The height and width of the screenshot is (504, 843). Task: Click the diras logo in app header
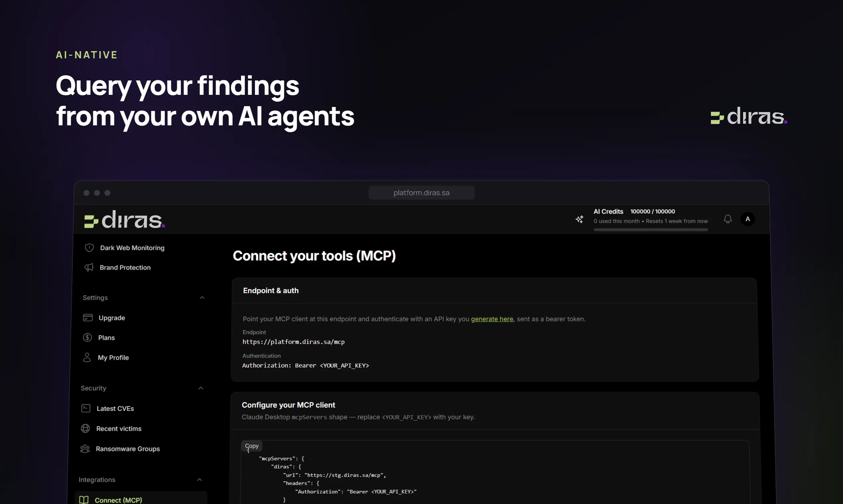pos(125,220)
